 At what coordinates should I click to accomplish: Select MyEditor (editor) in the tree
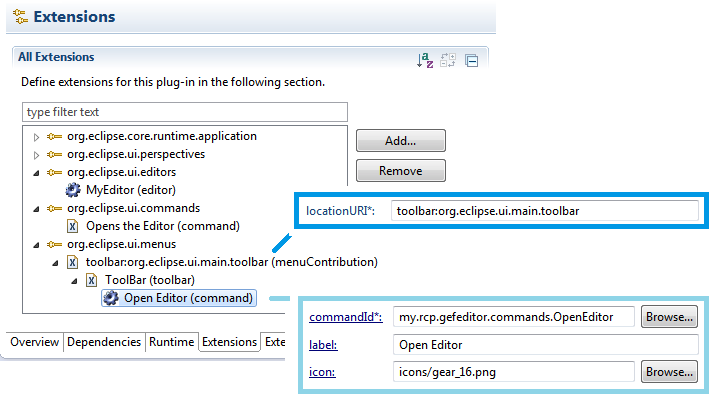(131, 190)
